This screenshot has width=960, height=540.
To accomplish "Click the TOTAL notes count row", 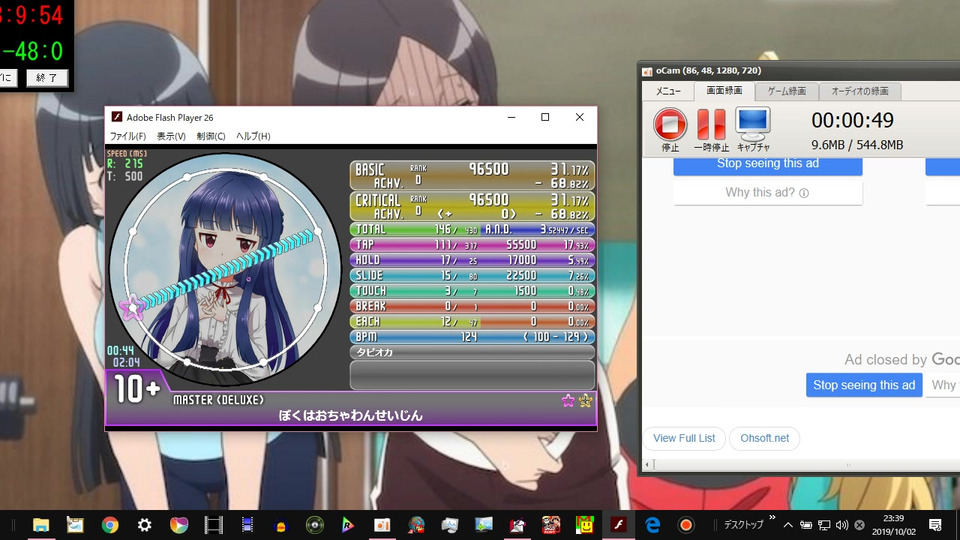I will click(472, 230).
